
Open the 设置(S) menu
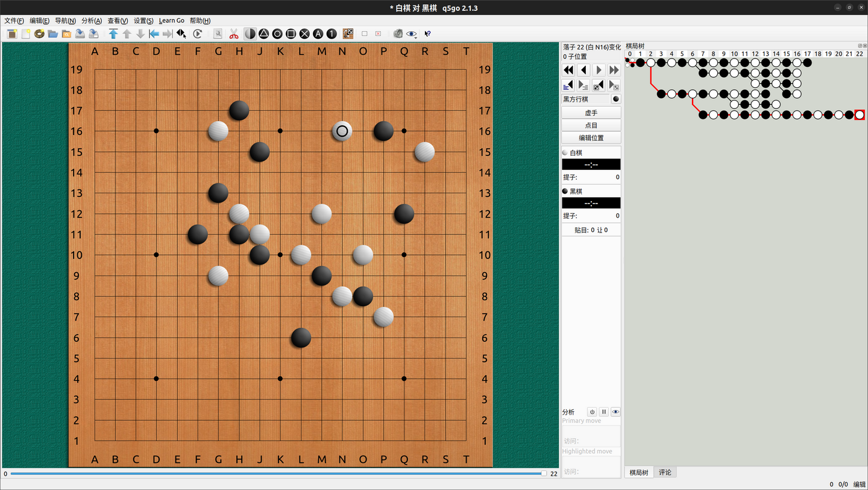[x=143, y=20]
